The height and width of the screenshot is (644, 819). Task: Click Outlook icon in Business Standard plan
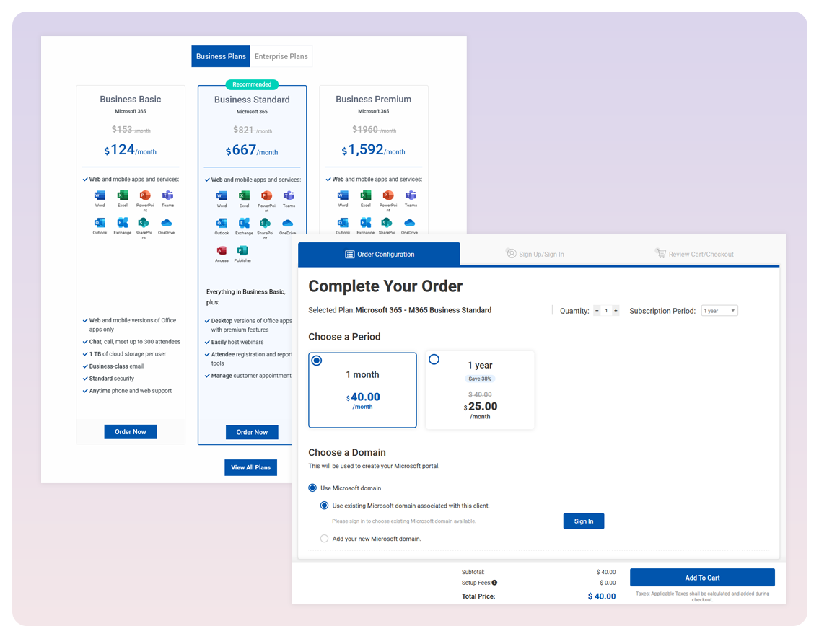[x=222, y=224]
